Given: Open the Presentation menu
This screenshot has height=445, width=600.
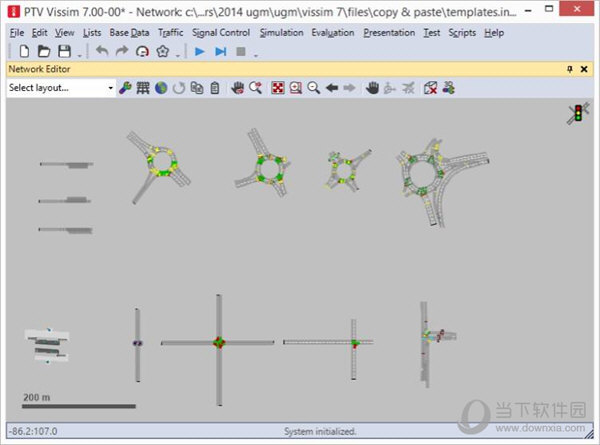Looking at the screenshot, I should pyautogui.click(x=389, y=33).
